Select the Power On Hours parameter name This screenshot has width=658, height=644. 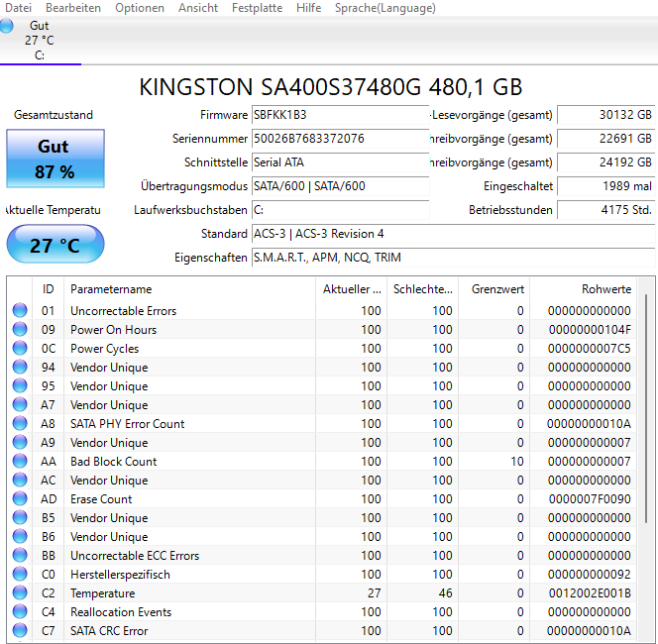pyautogui.click(x=113, y=330)
